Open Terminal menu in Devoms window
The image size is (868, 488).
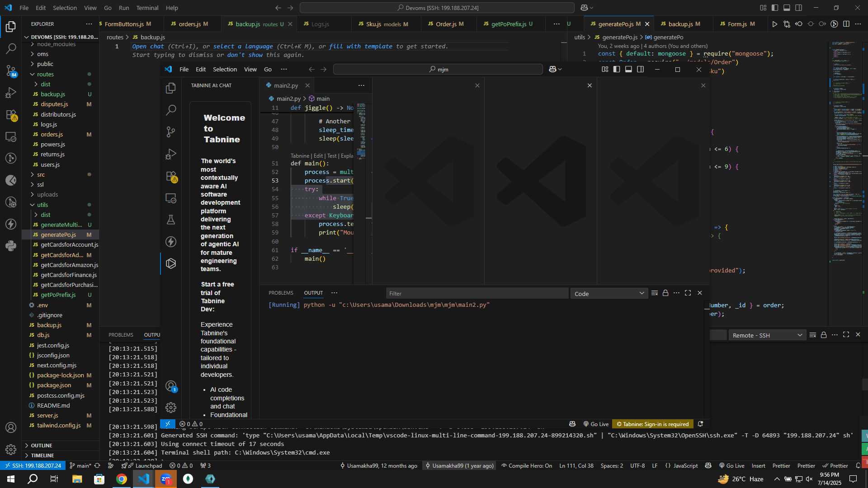coord(147,8)
